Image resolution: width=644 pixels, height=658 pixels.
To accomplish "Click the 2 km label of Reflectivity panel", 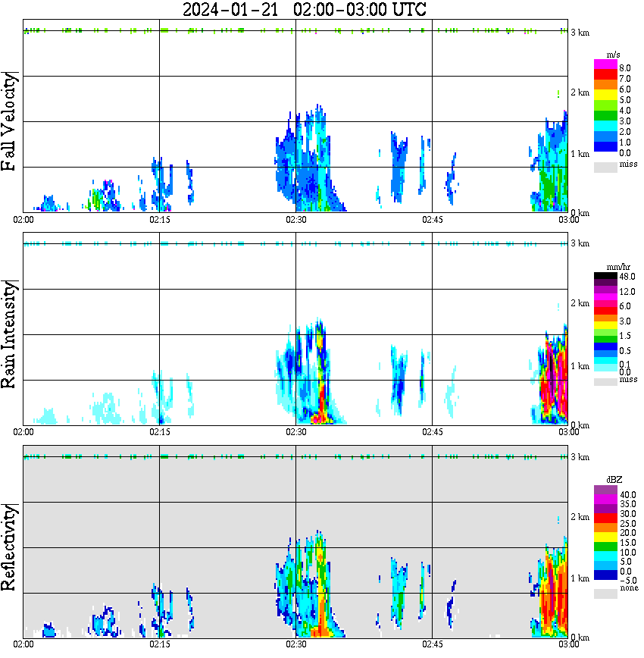I will (x=580, y=517).
